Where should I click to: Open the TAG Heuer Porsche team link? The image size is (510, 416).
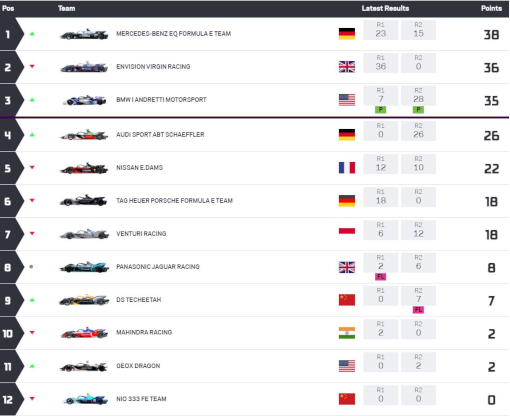click(174, 201)
